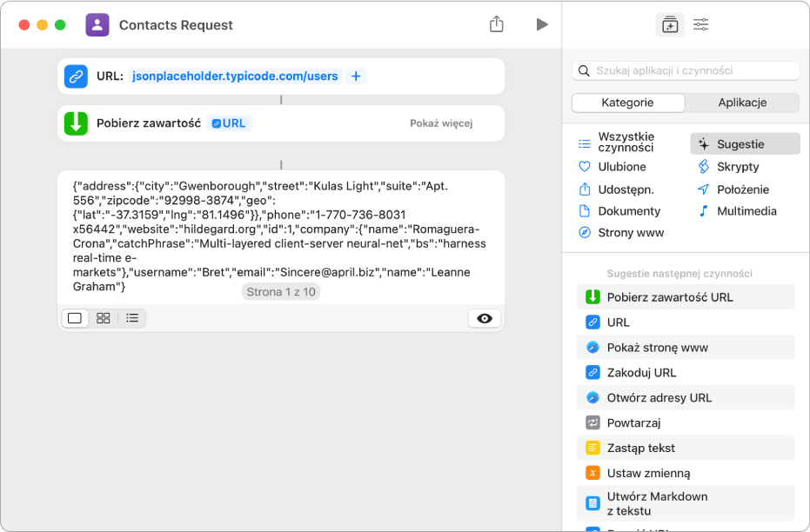Screen dimensions: 810x532
Task: Open Skrypty category
Action: tap(737, 167)
